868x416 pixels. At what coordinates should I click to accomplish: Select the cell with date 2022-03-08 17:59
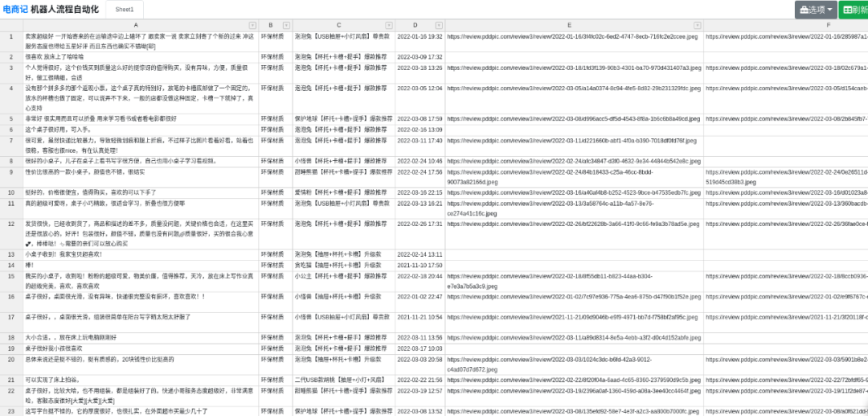tap(420, 118)
